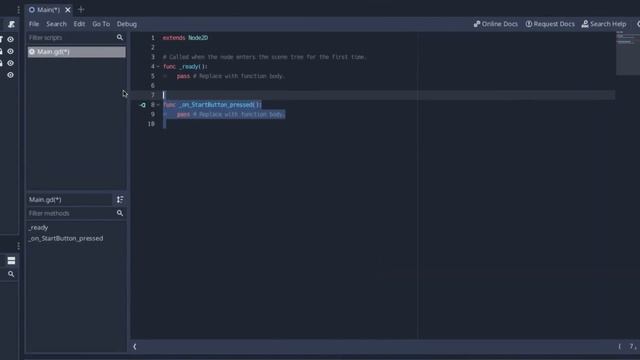Add a new scene tab with plus
The image size is (640, 360).
tap(81, 9)
